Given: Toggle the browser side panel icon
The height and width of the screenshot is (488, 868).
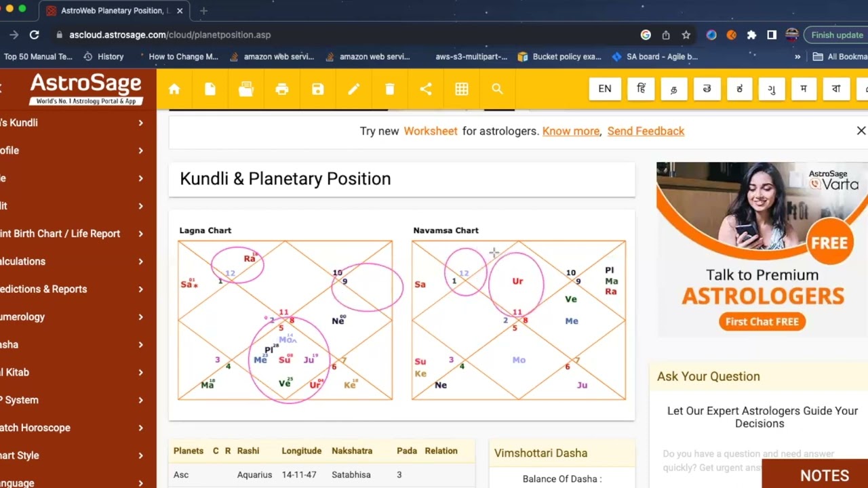Looking at the screenshot, I should [x=772, y=35].
